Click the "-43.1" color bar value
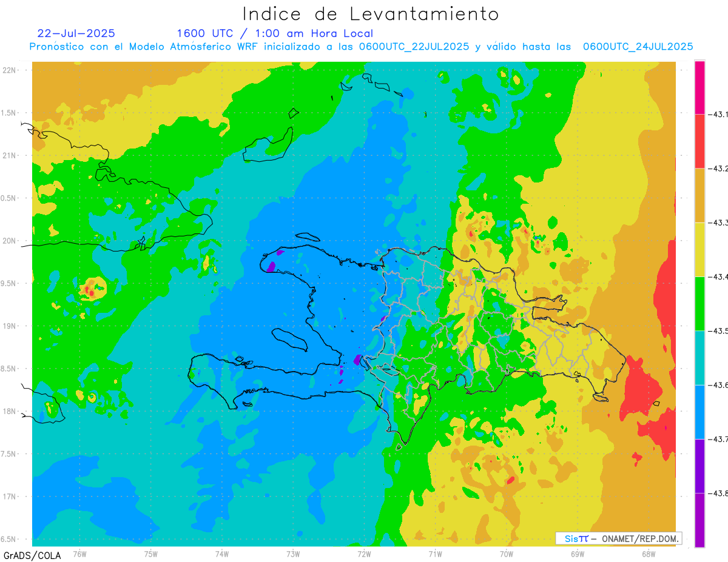The image size is (728, 562). (718, 114)
